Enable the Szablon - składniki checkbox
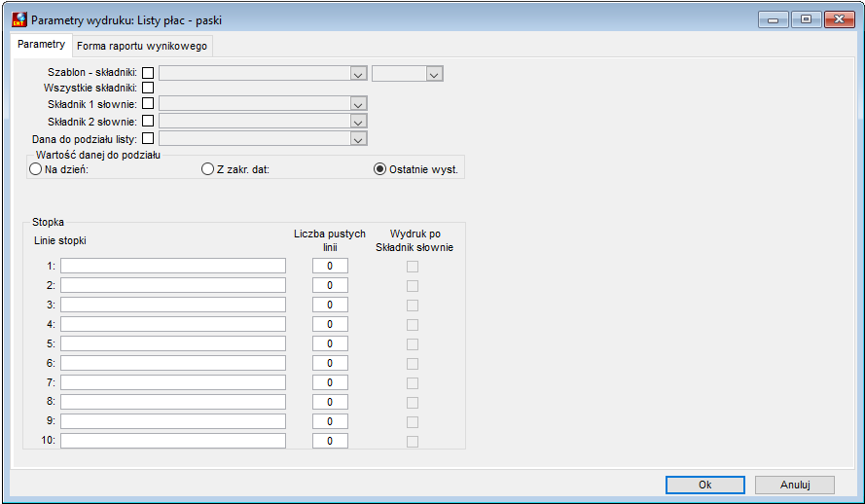 [148, 73]
